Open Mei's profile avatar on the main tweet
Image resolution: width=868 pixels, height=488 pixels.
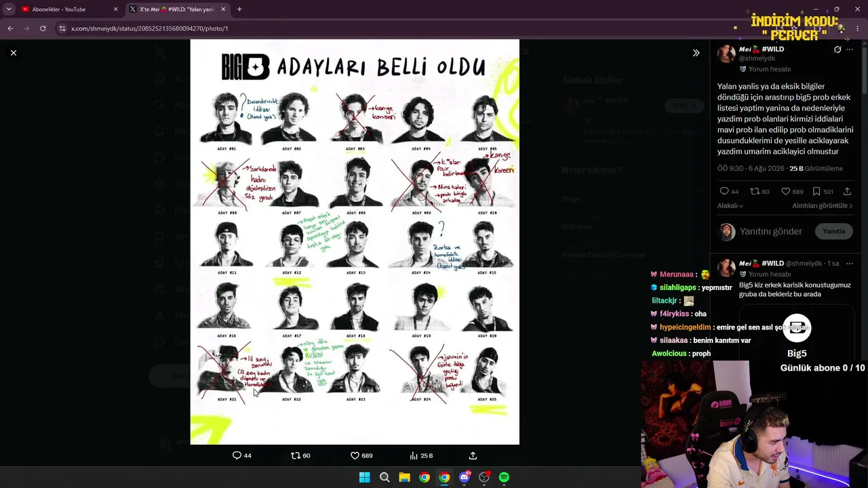click(727, 54)
